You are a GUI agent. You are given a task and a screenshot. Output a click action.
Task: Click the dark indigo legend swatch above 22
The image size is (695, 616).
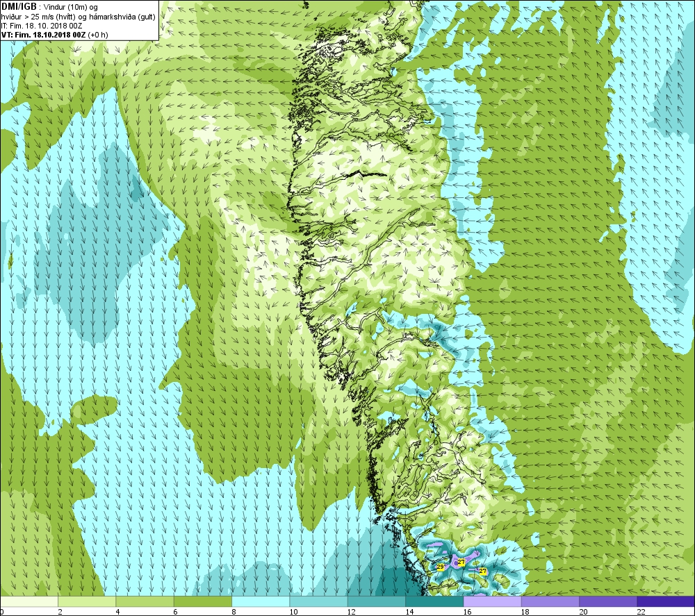[x=665, y=601]
